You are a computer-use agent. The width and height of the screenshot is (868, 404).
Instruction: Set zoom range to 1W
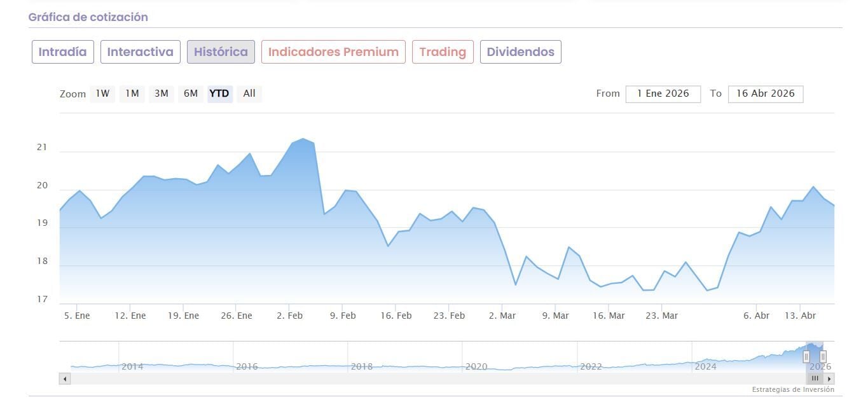[x=102, y=94]
